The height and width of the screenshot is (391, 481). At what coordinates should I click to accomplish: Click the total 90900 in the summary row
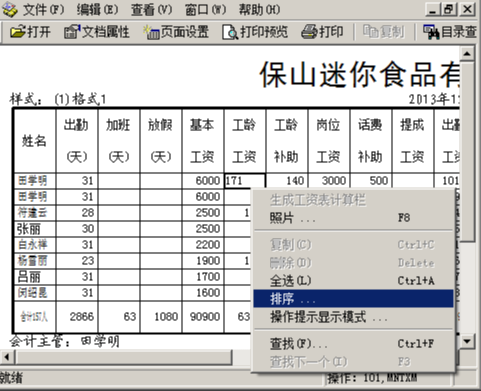205,317
